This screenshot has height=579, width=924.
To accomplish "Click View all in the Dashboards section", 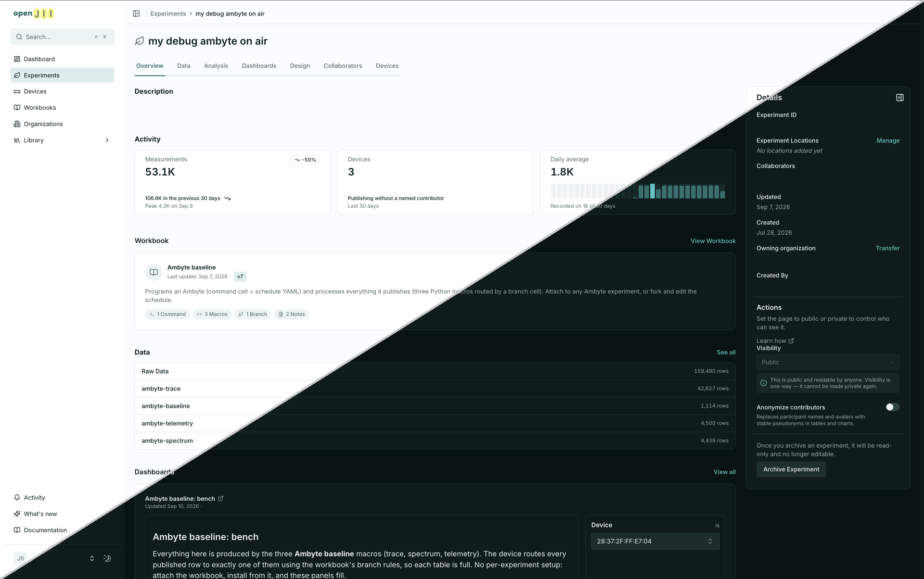I will (724, 472).
